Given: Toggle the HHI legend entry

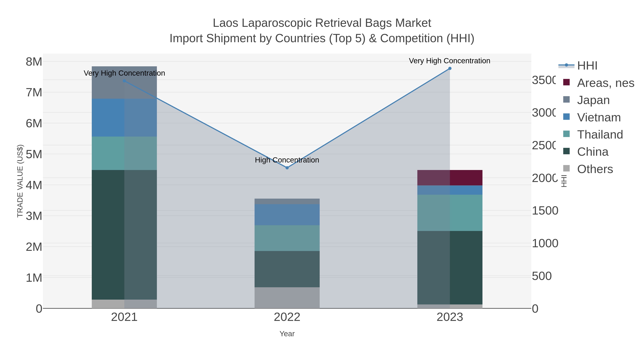Looking at the screenshot, I should (578, 65).
